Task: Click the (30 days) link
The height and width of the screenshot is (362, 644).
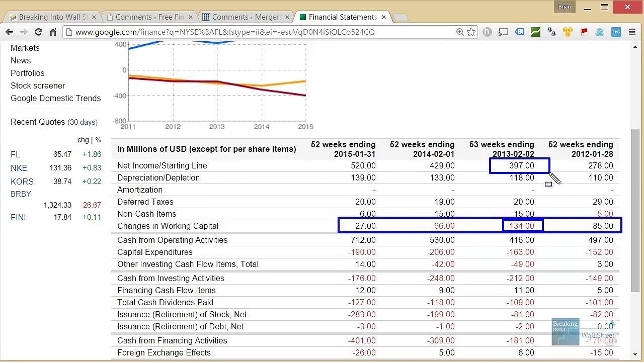Action: pos(83,122)
